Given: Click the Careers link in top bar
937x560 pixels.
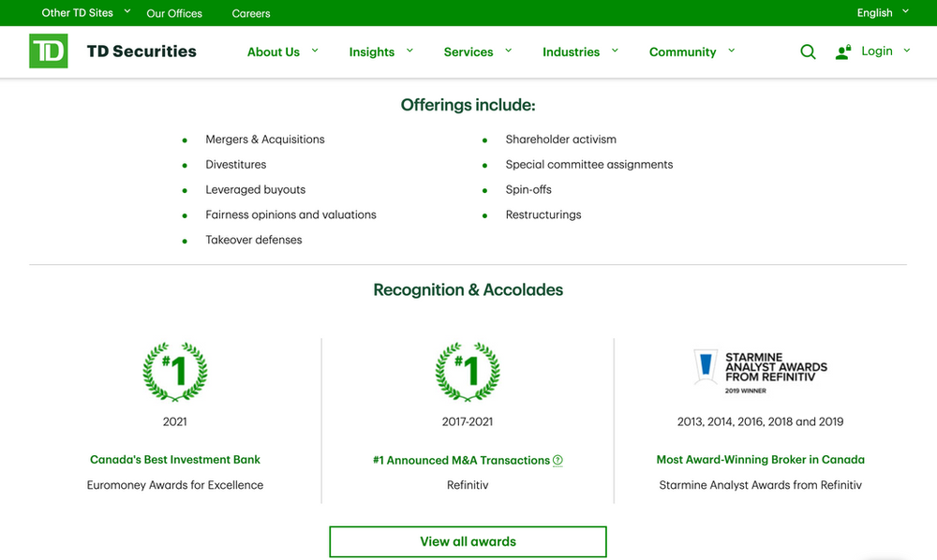Looking at the screenshot, I should pyautogui.click(x=250, y=13).
